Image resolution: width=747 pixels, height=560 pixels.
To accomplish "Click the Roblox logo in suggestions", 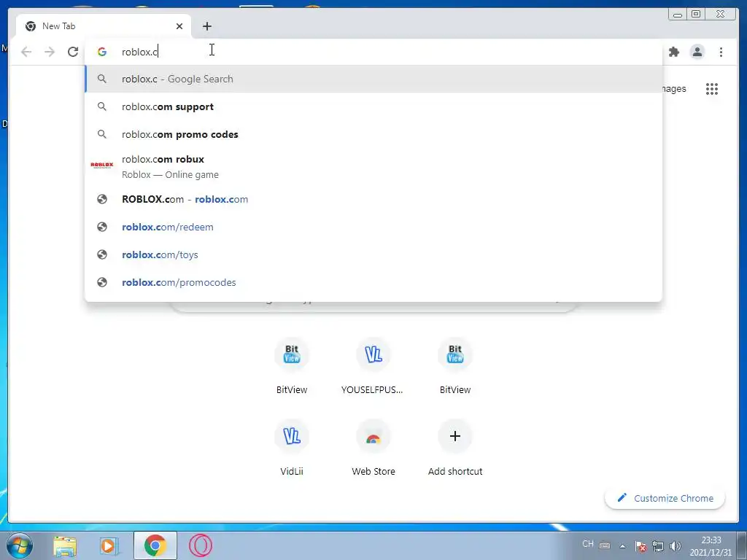I will tap(102, 166).
